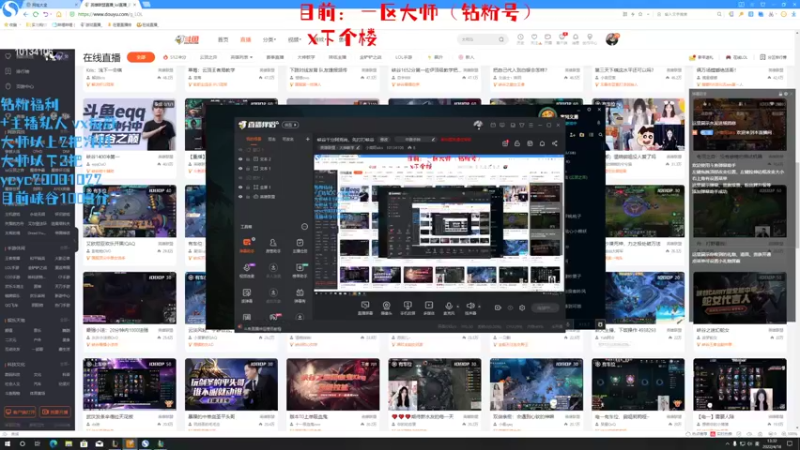Viewport: 800px width, 450px height.
Task: Click the monitor screen-capture icon in streaming app toolbar
Action: tap(365, 305)
